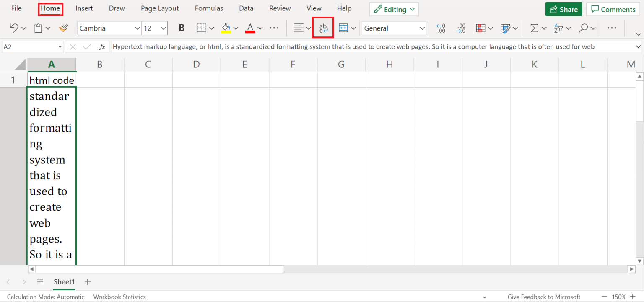The height and width of the screenshot is (302, 644).
Task: Open the Review menu tab
Action: click(x=280, y=8)
